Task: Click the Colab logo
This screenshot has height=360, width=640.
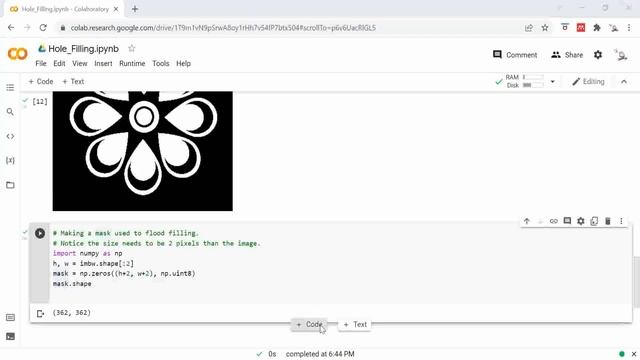Action: click(x=18, y=53)
